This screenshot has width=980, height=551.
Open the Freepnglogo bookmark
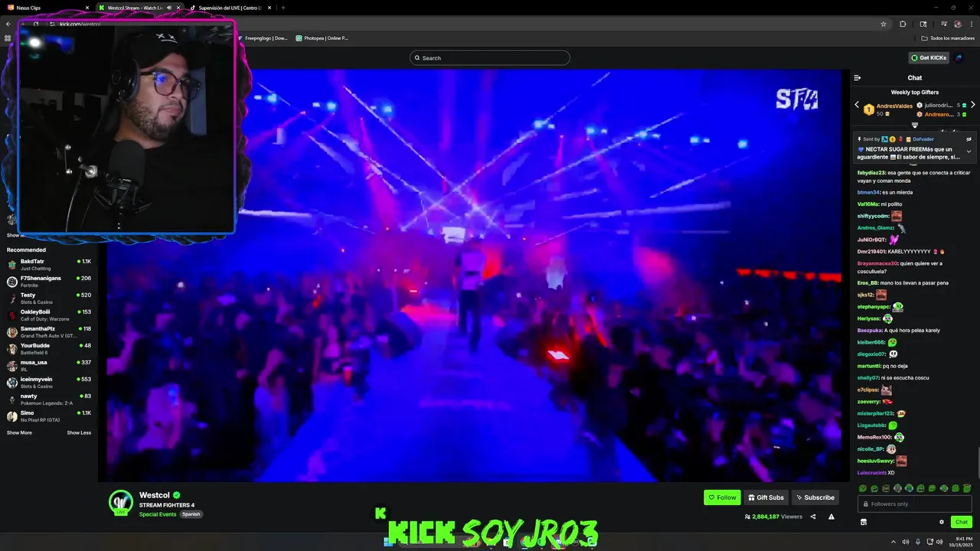pos(263,37)
